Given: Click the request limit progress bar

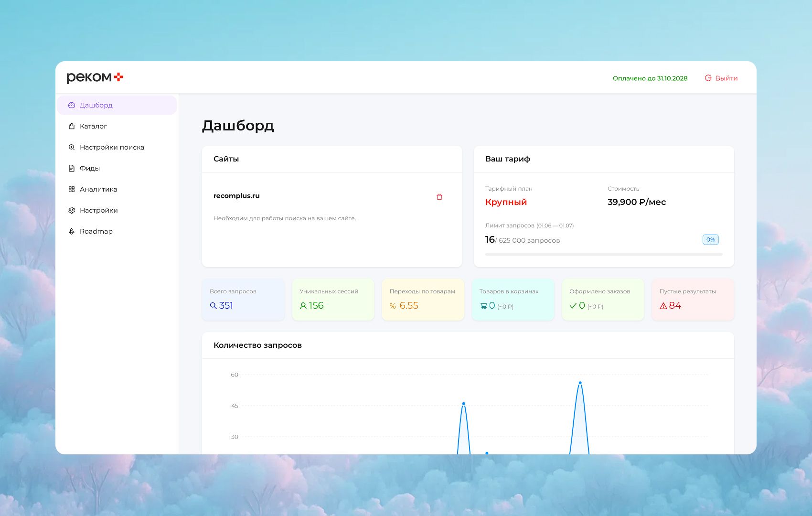Looking at the screenshot, I should click(x=604, y=254).
